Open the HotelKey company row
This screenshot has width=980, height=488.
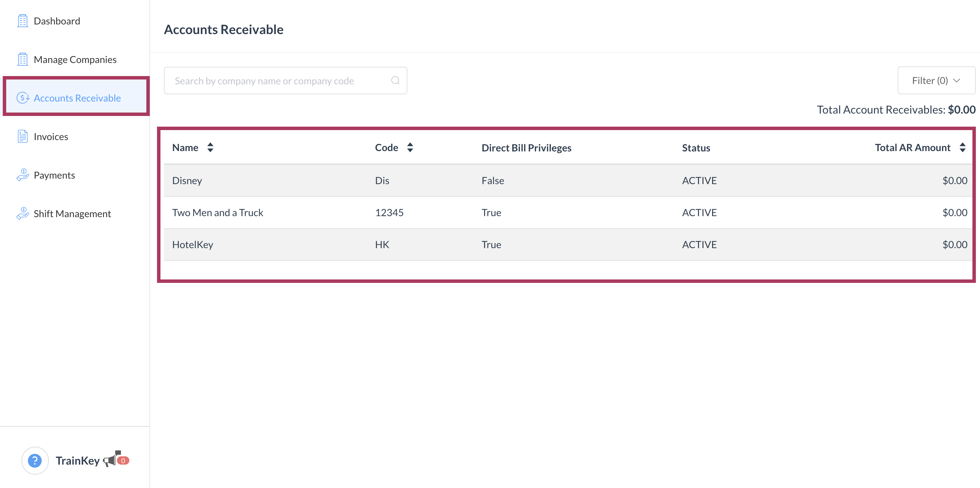point(192,245)
